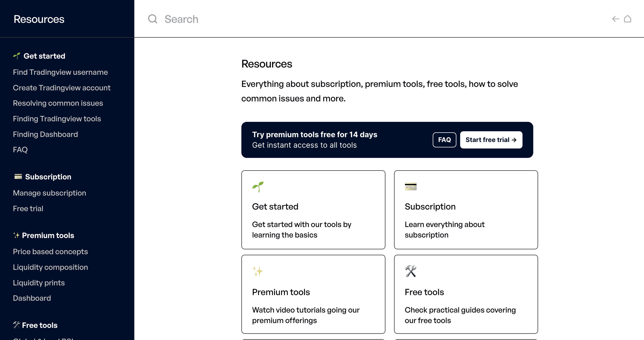Open the Resources sidebar title
The width and height of the screenshot is (644, 340).
point(39,19)
